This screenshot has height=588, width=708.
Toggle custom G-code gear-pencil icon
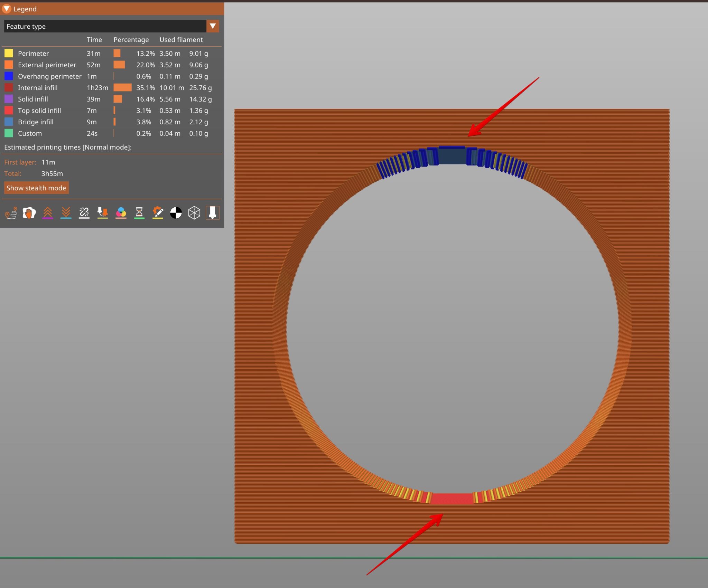point(158,213)
